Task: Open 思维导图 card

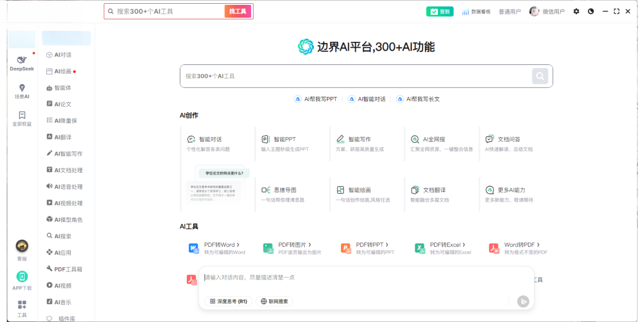Action: click(x=291, y=195)
